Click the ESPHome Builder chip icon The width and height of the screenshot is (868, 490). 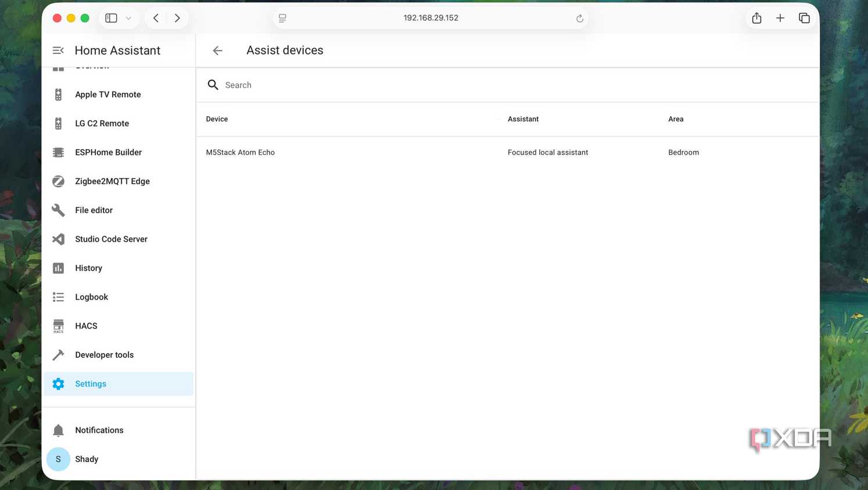[x=58, y=153]
